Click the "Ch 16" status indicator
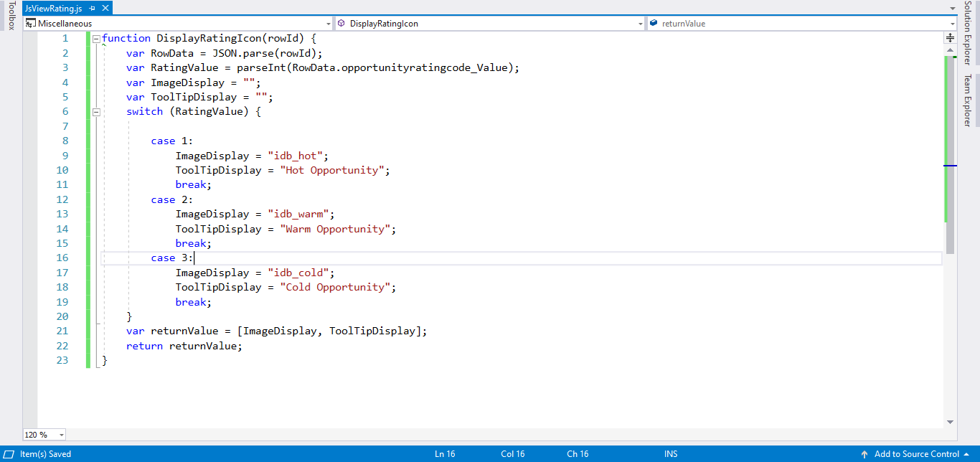 pyautogui.click(x=578, y=454)
